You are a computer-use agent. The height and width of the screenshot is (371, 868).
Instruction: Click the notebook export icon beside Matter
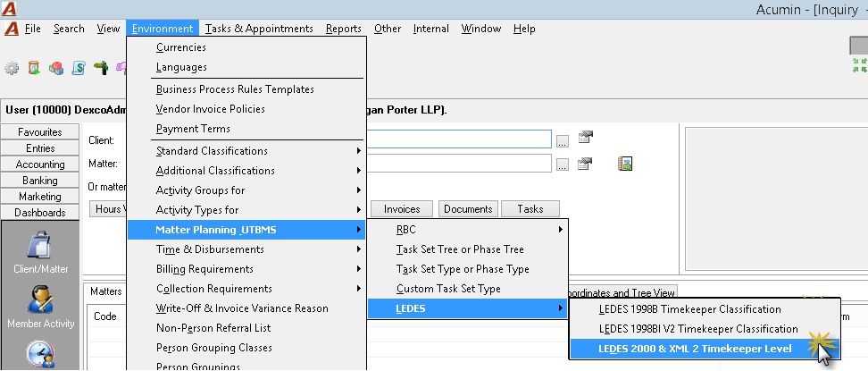625,164
